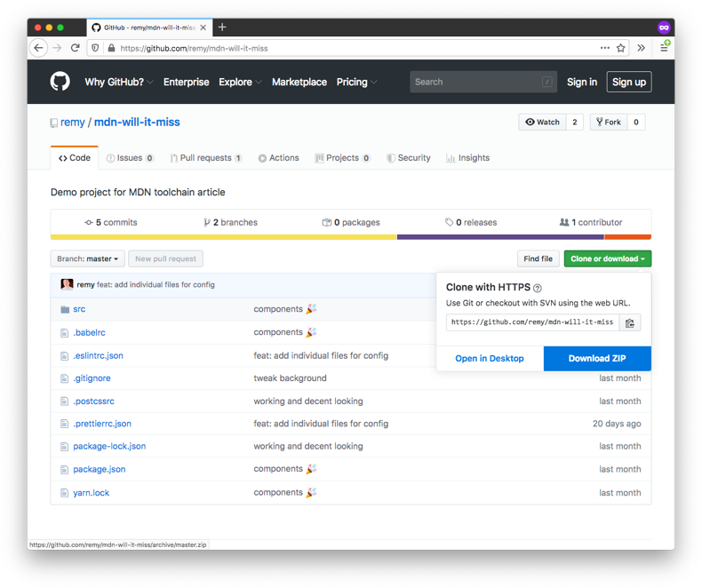Open the 5 commits link

click(111, 222)
